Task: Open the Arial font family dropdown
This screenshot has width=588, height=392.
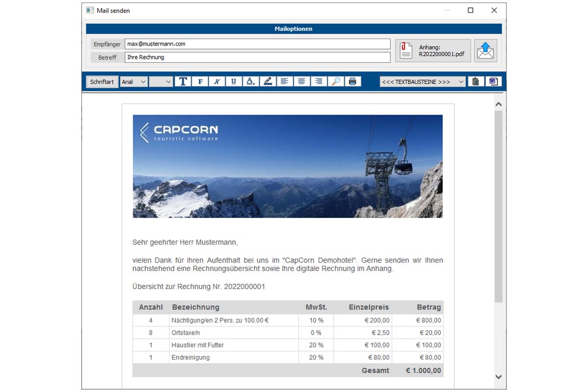Action: pos(134,82)
